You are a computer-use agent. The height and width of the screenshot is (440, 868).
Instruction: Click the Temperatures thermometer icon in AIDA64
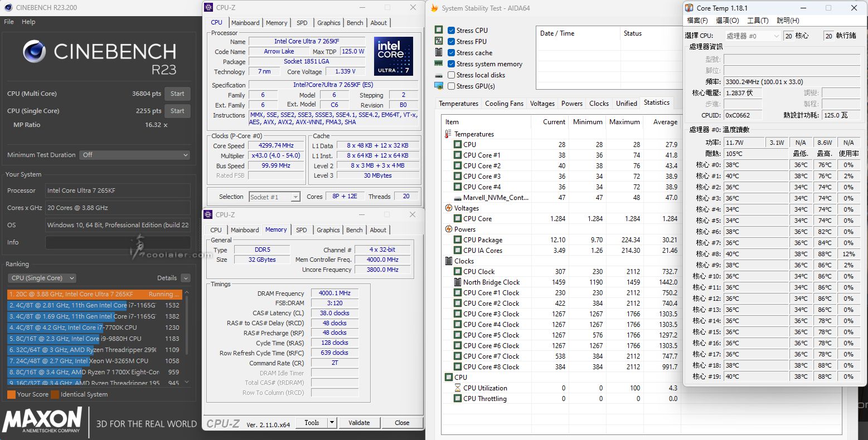point(448,134)
